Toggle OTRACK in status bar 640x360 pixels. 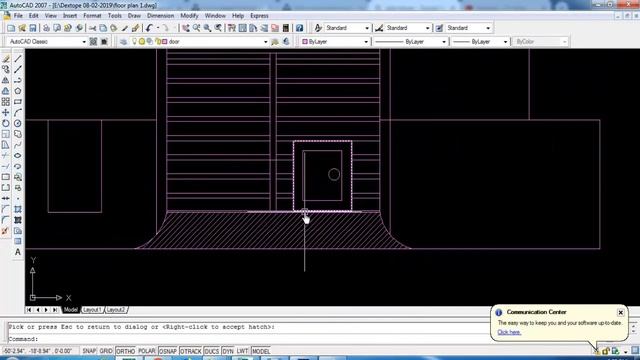coord(191,351)
